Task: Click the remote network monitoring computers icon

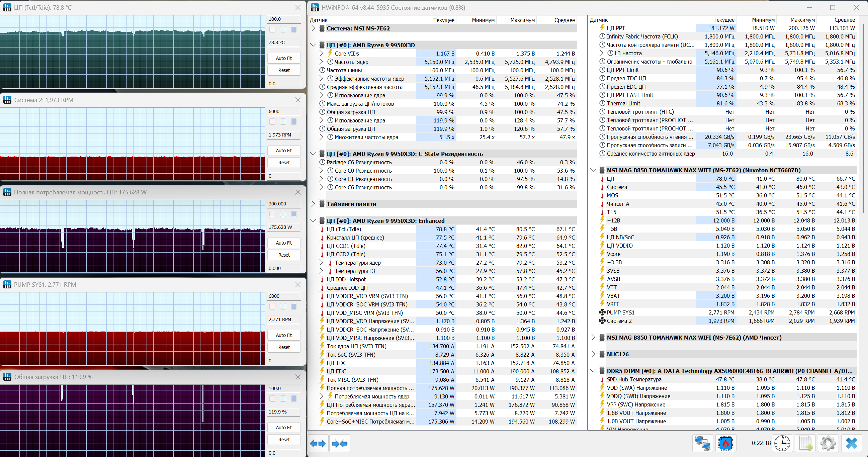Action: click(x=703, y=443)
